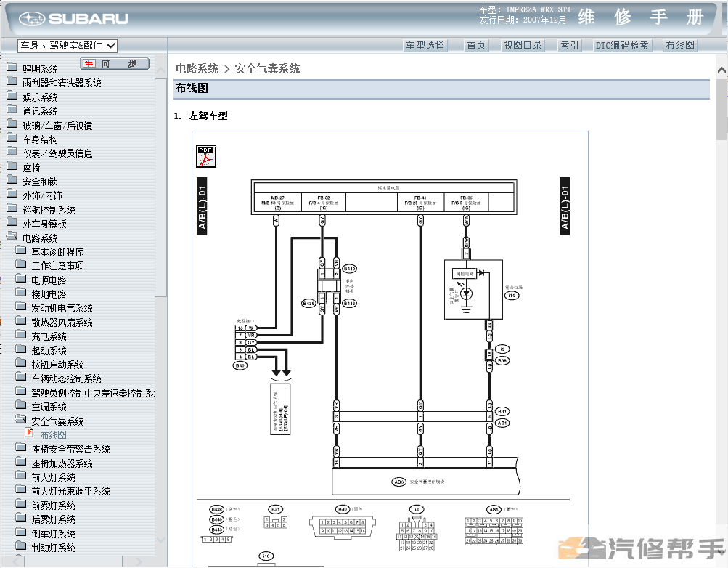Collapse the open 安全气囊系统 folder icon

click(x=21, y=421)
